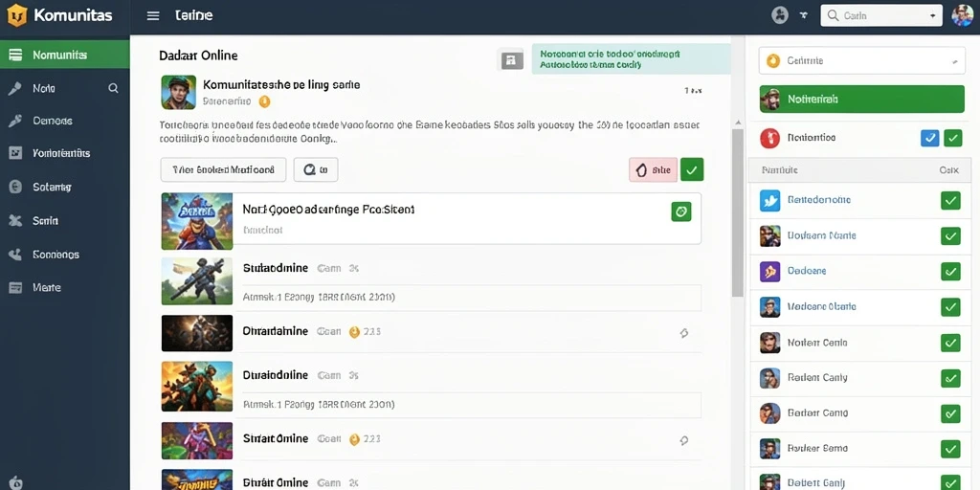980x490 pixels.
Task: Toggle the checkbox for Nodoane Otarlie row
Action: click(950, 307)
